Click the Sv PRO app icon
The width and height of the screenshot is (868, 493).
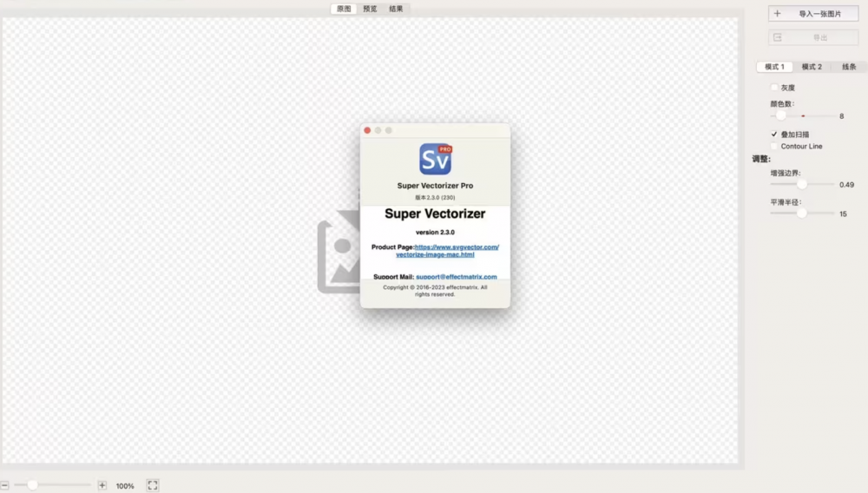click(435, 159)
